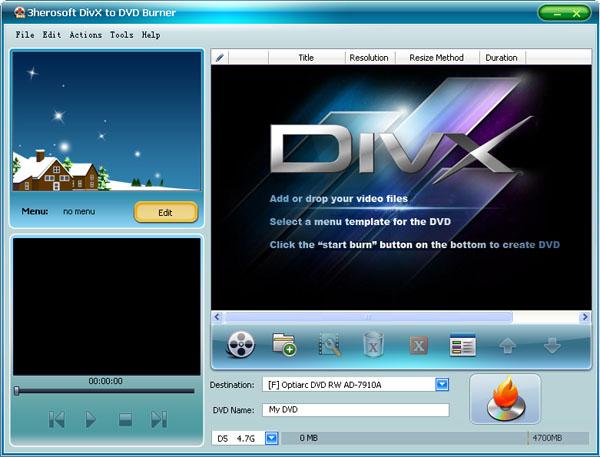The height and width of the screenshot is (457, 600).
Task: Open the menu template list icon
Action: click(463, 345)
